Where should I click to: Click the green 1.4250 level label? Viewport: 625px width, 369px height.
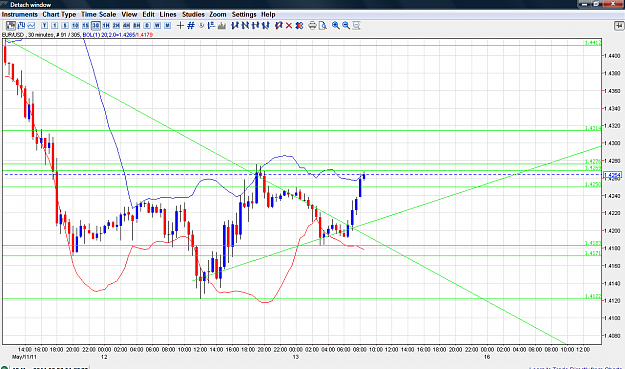(593, 184)
